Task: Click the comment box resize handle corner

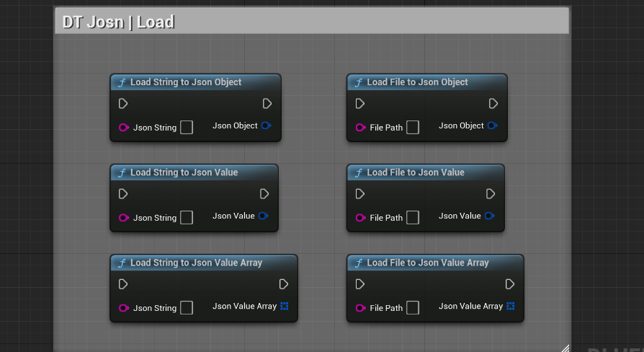Action: click(x=565, y=348)
